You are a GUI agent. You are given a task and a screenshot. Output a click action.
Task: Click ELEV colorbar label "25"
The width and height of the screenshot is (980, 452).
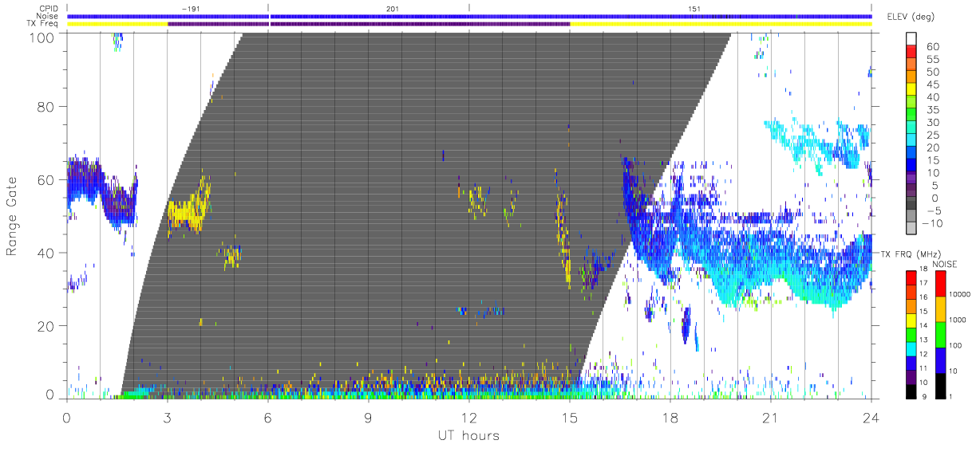click(932, 135)
